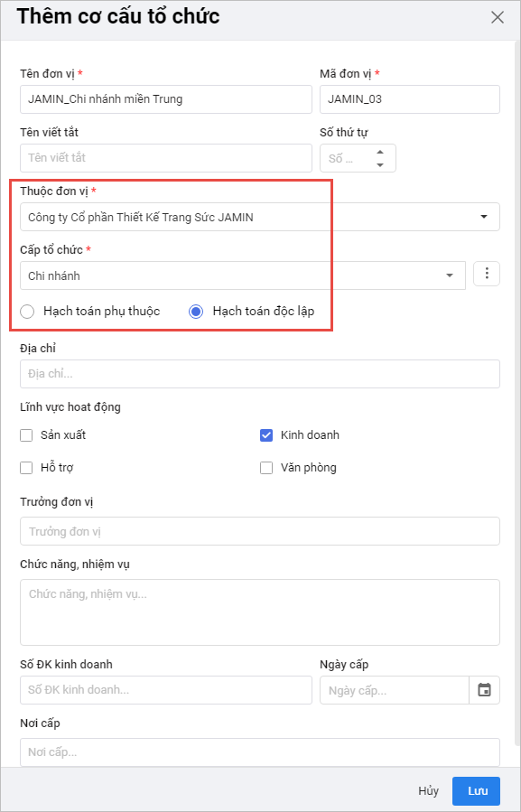Increase Số thứ tự with the up arrow
The width and height of the screenshot is (521, 812).
[380, 153]
